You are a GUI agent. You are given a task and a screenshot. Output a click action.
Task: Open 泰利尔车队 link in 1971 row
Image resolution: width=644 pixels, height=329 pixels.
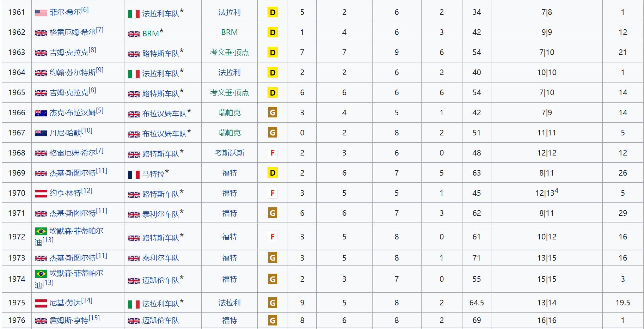coord(161,214)
